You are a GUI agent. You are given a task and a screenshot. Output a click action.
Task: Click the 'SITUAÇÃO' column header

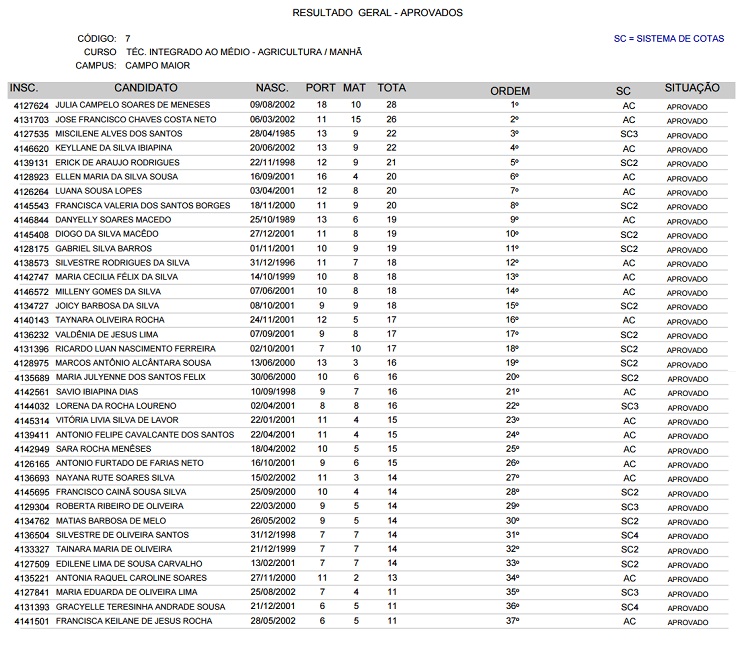692,88
